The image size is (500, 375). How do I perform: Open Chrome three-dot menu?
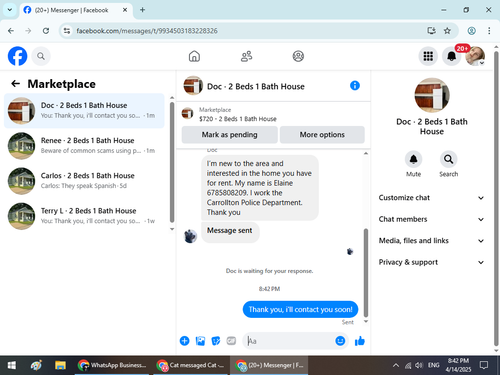tap(489, 31)
